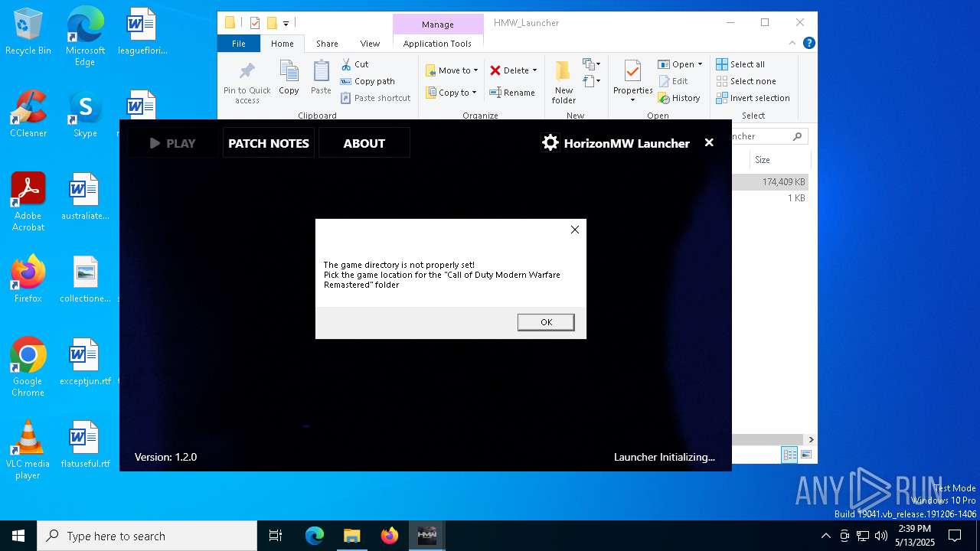Expand the Delete dropdown arrow
The width and height of the screenshot is (980, 551).
[534, 70]
